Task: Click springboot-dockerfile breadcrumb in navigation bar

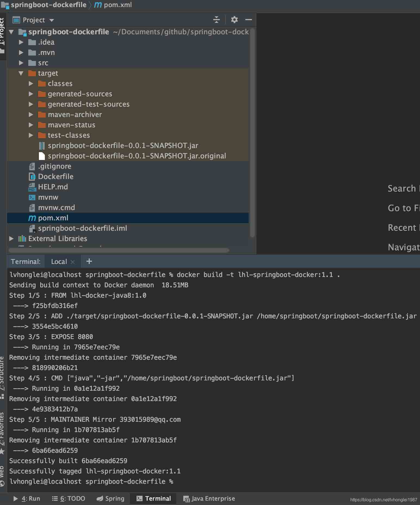Action: click(48, 5)
